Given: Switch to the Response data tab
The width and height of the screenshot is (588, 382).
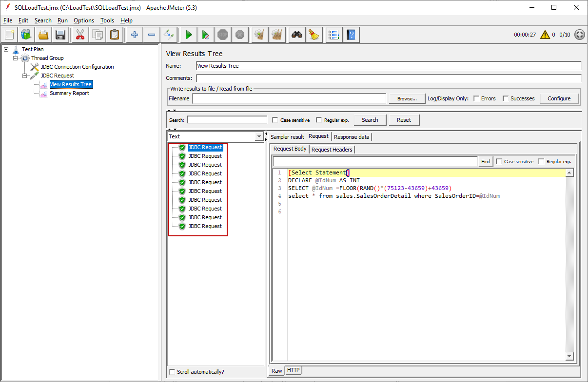Looking at the screenshot, I should click(352, 137).
